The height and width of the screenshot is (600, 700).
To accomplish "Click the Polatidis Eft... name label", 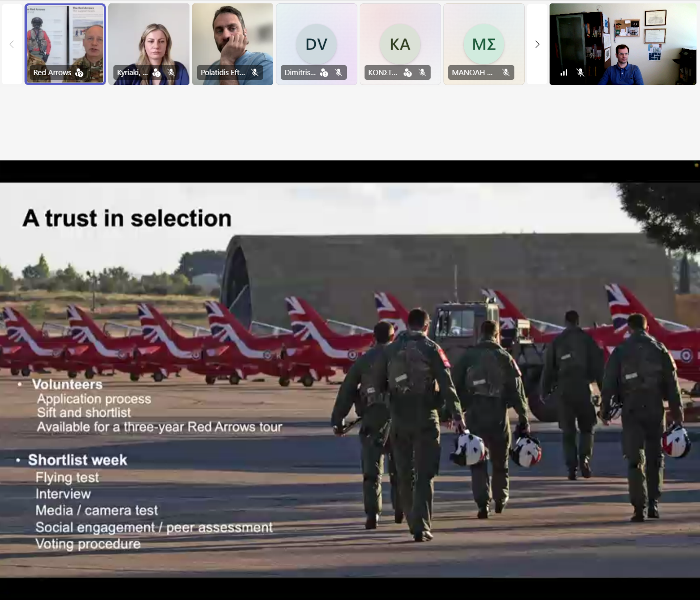I will click(x=223, y=73).
